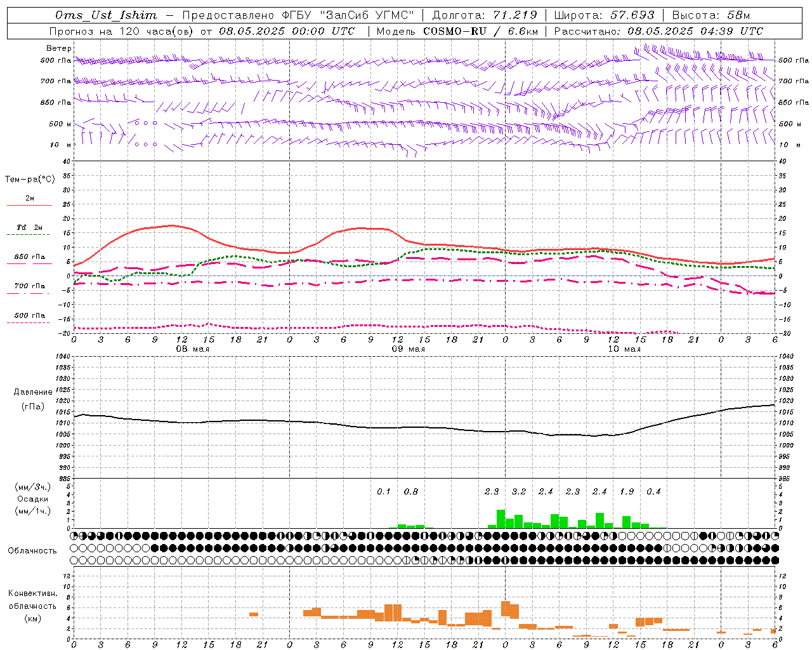Click the tallest green precipitation bar
This screenshot has width=812, height=650.
pyautogui.click(x=501, y=519)
